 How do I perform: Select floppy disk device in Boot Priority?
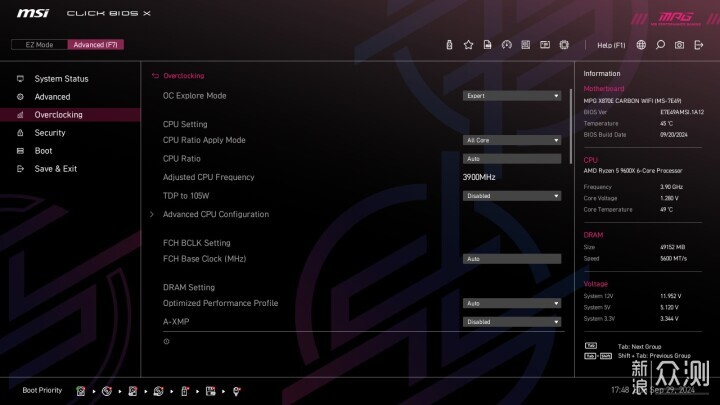[x=211, y=391]
